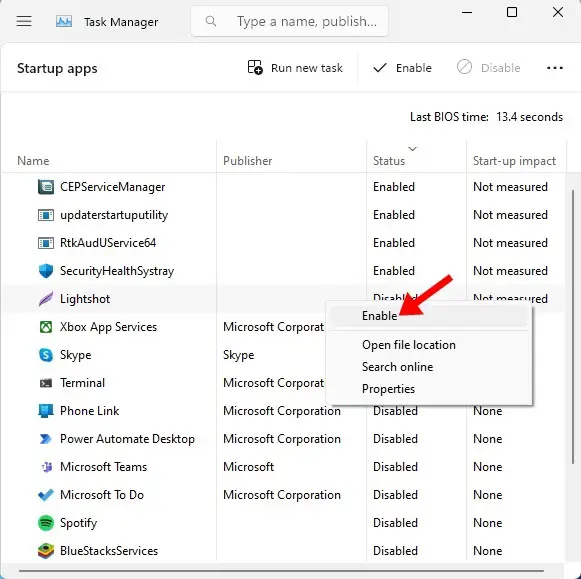This screenshot has height=579, width=581.
Task: Sort by Start-up impact column
Action: [x=514, y=161]
